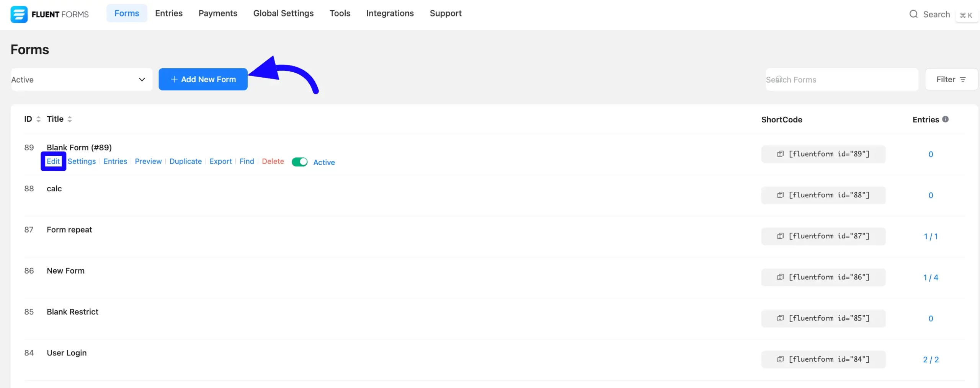The height and width of the screenshot is (388, 980).
Task: Copy shortcode icon for form 86
Action: [780, 277]
